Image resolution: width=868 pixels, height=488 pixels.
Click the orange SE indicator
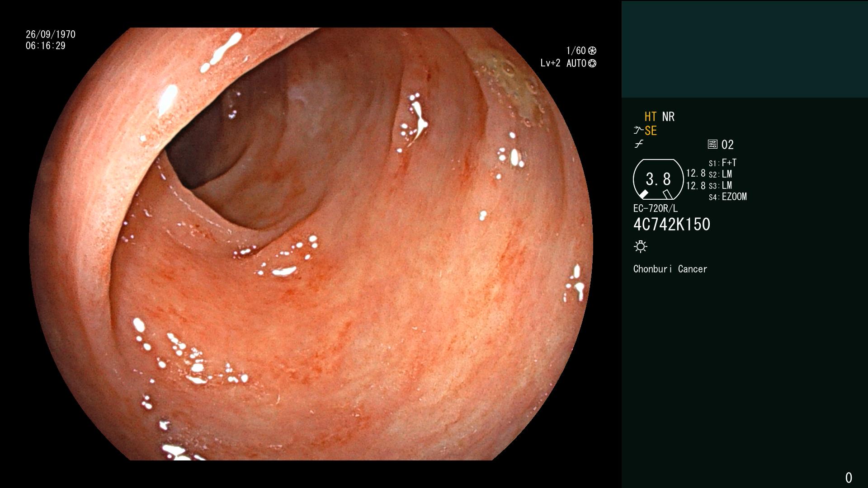coord(651,131)
